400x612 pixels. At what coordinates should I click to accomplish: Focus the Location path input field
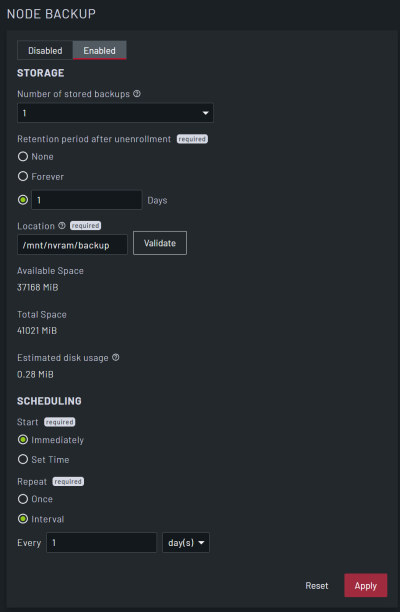73,245
